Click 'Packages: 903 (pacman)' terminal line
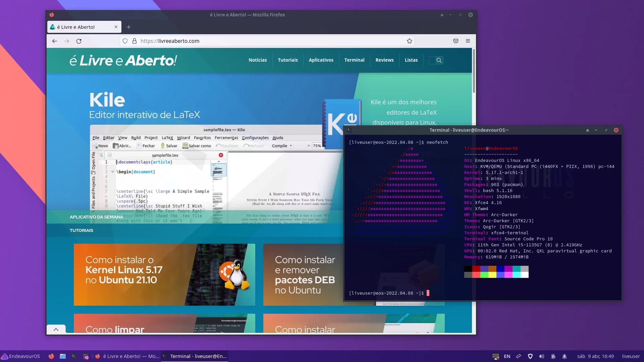644x362 pixels. (x=493, y=184)
